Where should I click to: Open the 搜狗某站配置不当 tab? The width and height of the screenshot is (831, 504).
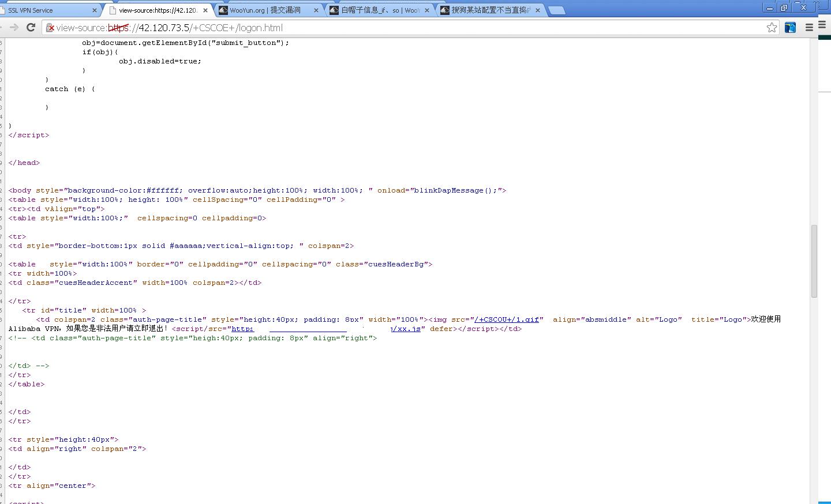click(x=490, y=10)
